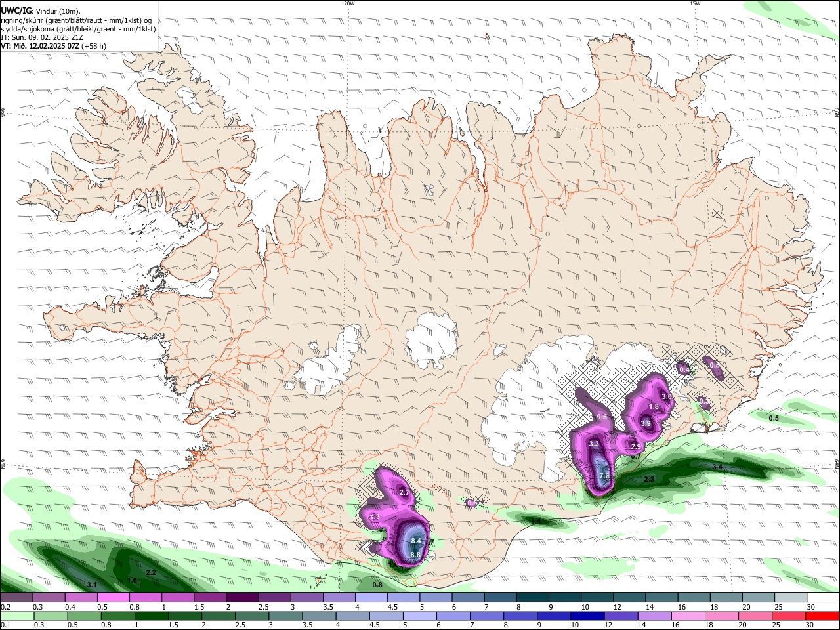840x630 pixels.
Task: Click the violet 14 swatch in bottom legend row
Action: (x=654, y=616)
